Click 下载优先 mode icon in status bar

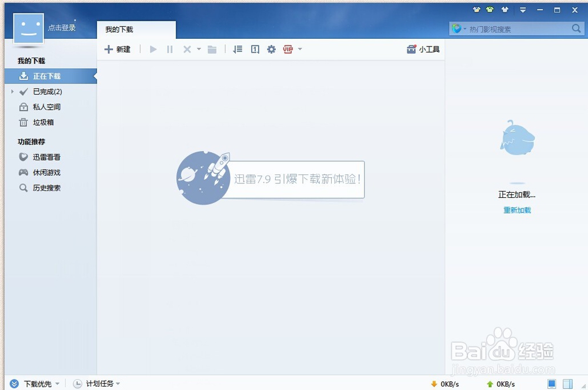coord(14,384)
